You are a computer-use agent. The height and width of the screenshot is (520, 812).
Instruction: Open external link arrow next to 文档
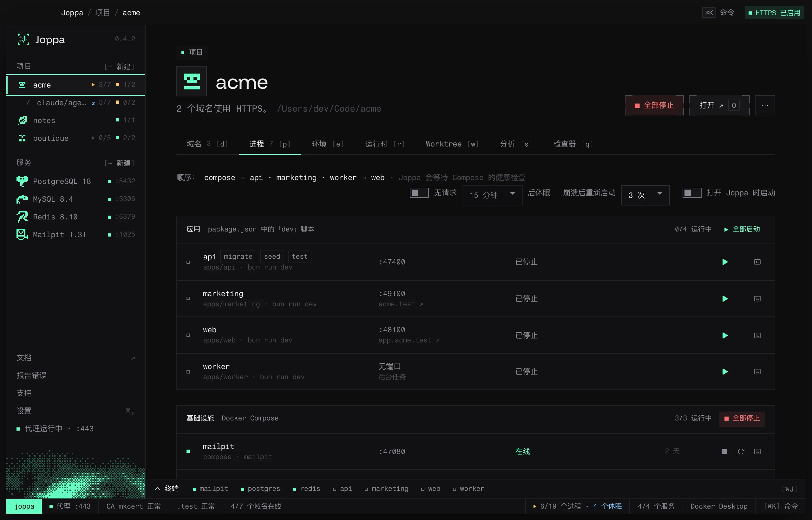(133, 358)
